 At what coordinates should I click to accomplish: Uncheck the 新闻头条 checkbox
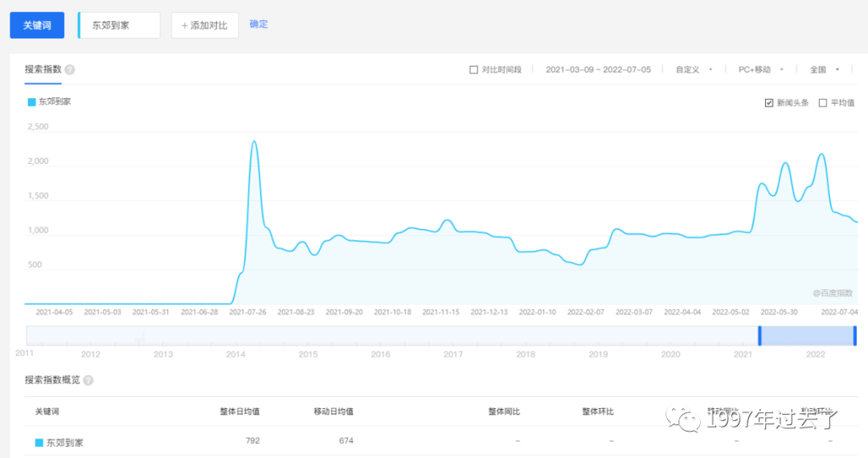pyautogui.click(x=769, y=103)
